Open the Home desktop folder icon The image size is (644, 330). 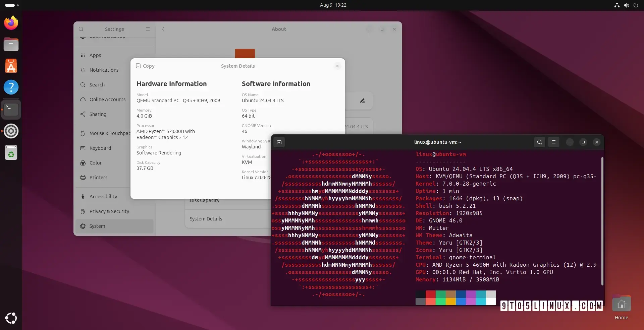(621, 308)
